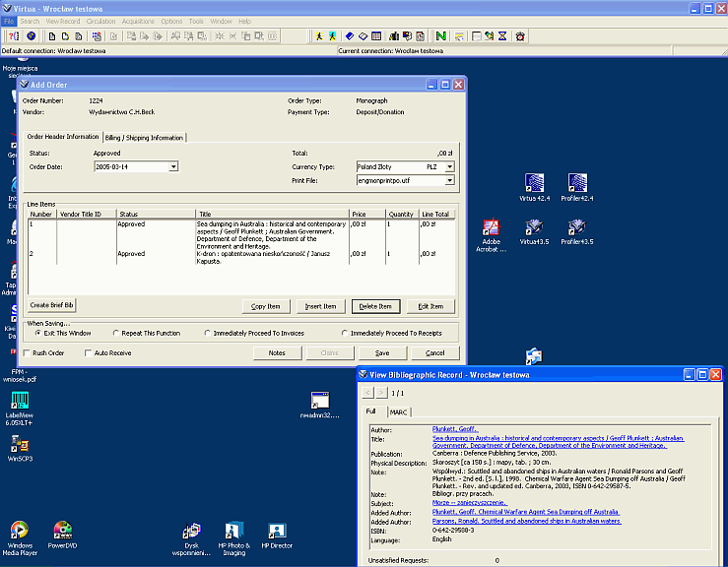This screenshot has width=728, height=567.
Task: Click the Copy Item button
Action: 266,307
